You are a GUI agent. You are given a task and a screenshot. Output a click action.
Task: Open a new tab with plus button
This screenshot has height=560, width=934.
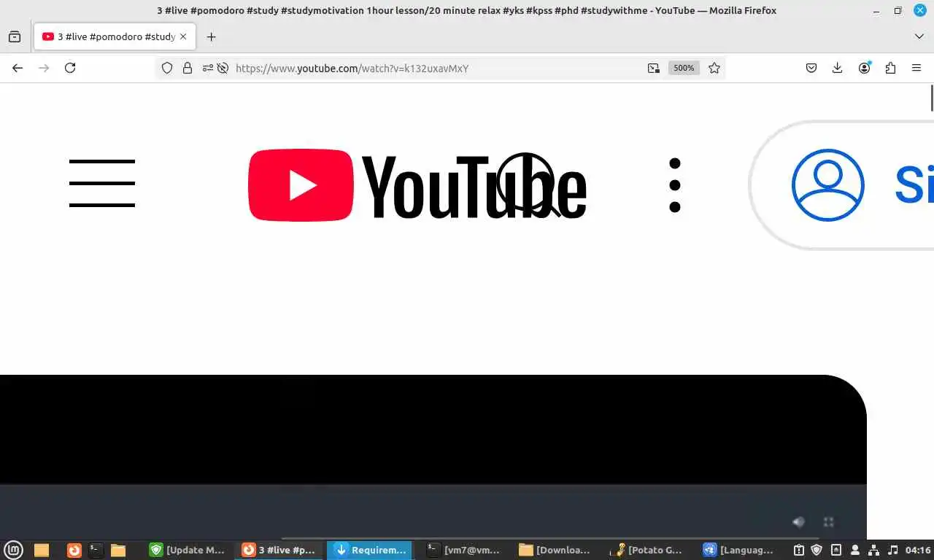pos(211,36)
